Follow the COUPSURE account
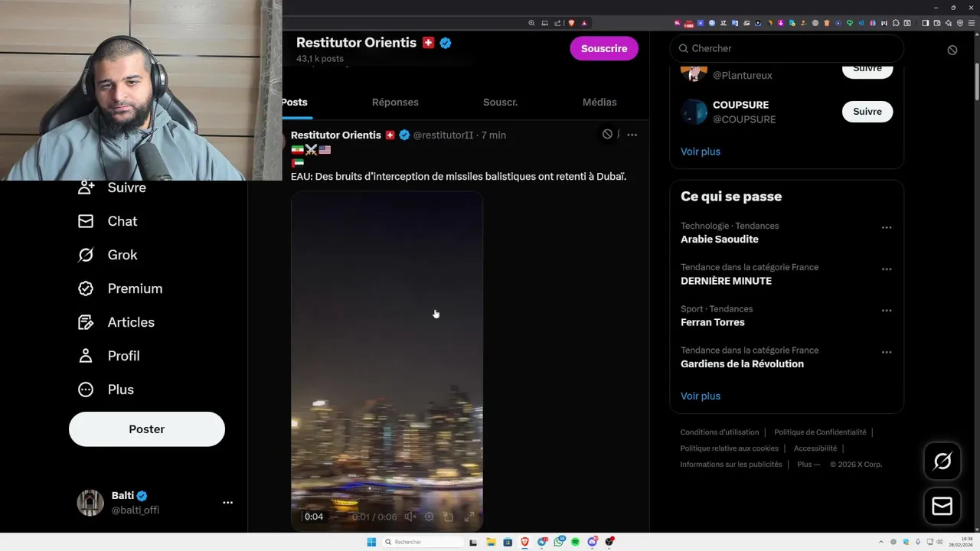The width and height of the screenshot is (980, 551). pos(867,112)
